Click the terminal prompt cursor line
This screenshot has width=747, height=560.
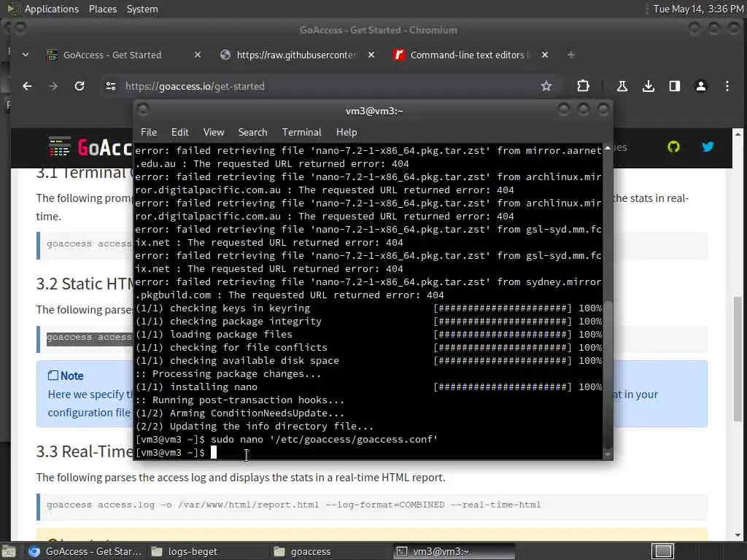[176, 452]
